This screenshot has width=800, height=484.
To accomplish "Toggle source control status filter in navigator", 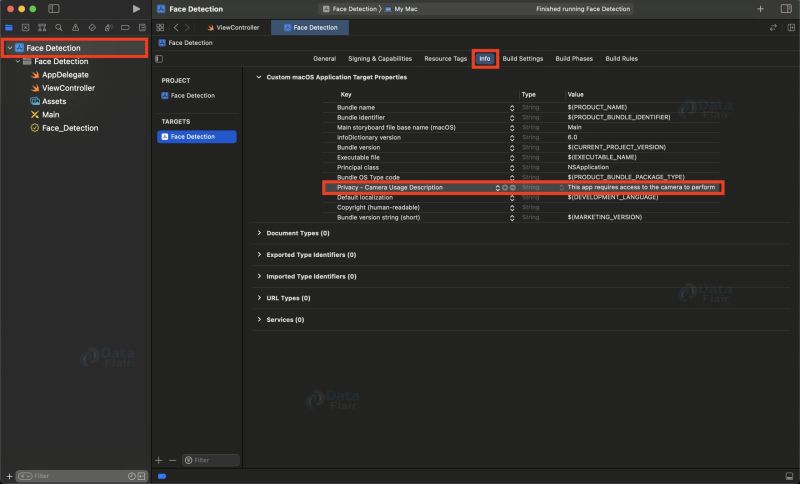I will tap(141, 476).
